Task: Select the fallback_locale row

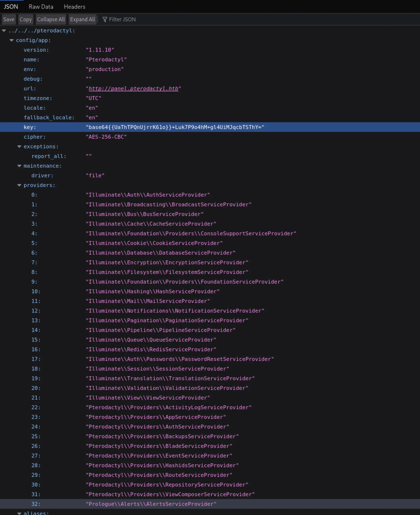Action: [x=210, y=117]
